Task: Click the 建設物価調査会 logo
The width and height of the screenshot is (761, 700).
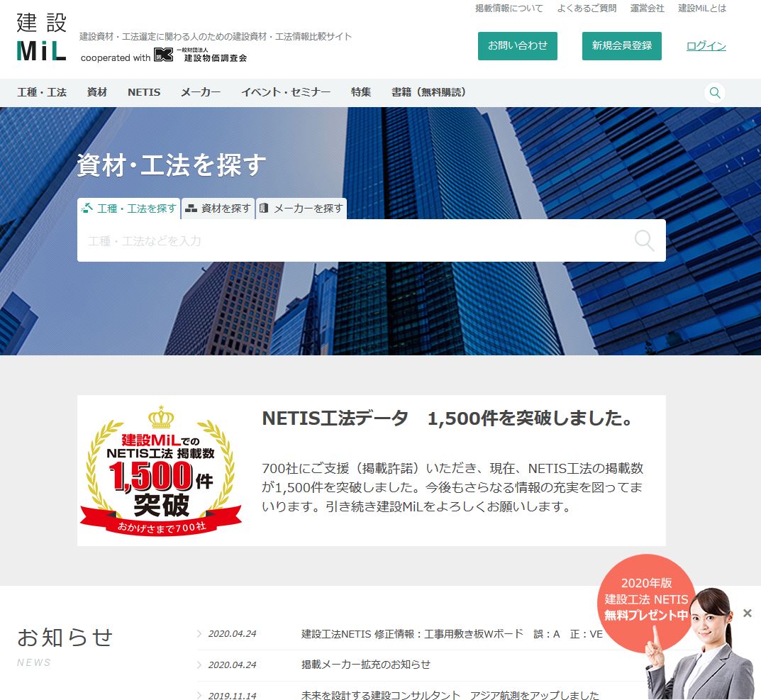Action: 201,55
